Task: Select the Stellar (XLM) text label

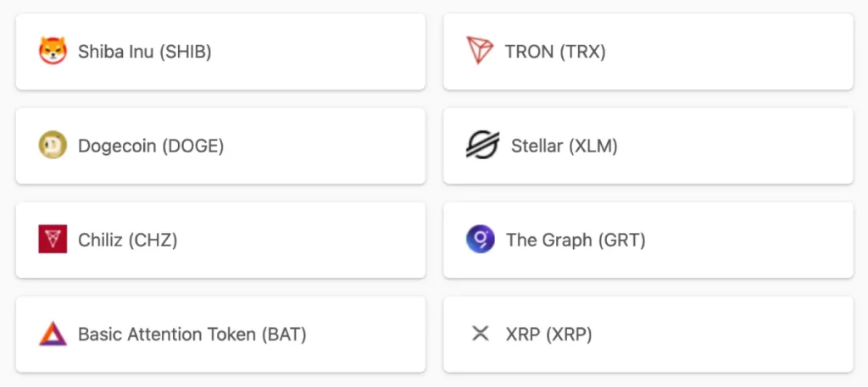Action: point(564,146)
